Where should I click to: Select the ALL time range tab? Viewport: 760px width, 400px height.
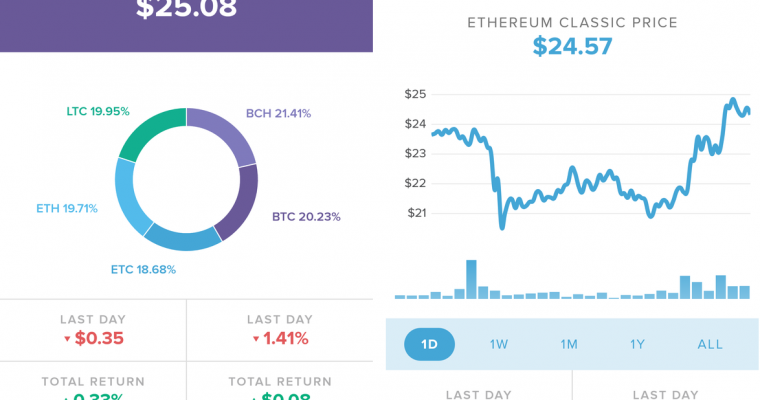coord(710,344)
